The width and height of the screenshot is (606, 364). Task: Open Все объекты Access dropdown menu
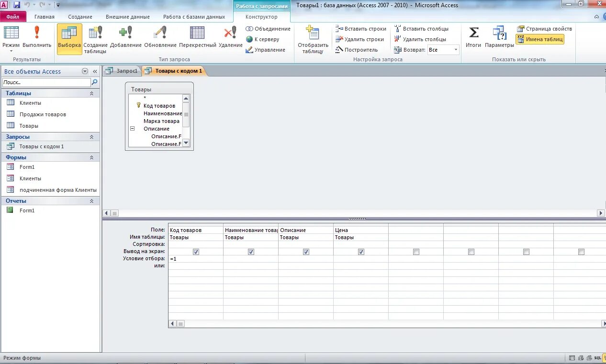click(85, 71)
